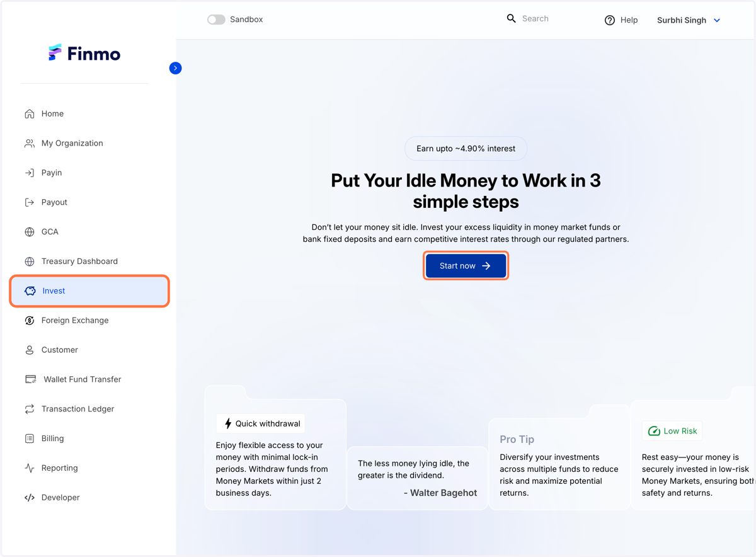
Task: Click the Foreign Exchange currency icon
Action: 30,321
